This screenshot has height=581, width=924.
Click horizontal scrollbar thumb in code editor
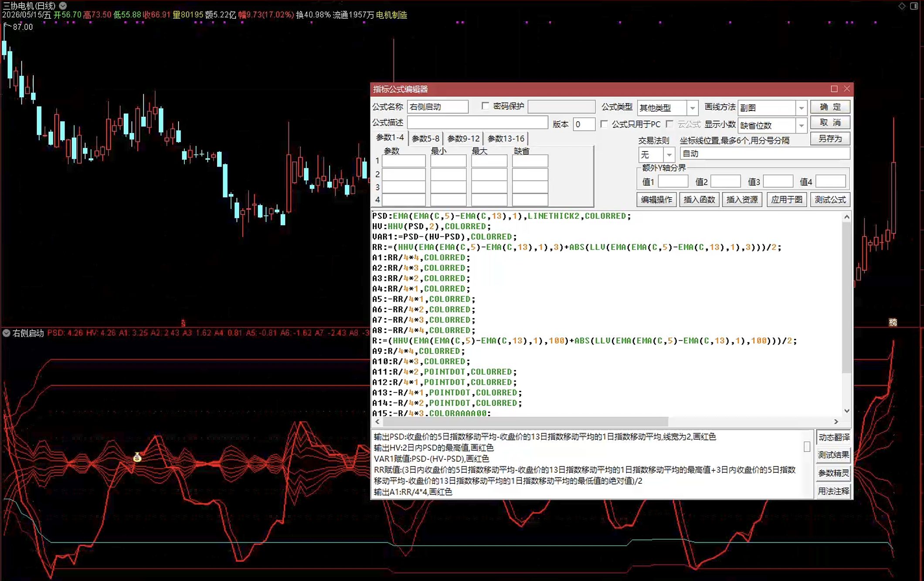(525, 422)
